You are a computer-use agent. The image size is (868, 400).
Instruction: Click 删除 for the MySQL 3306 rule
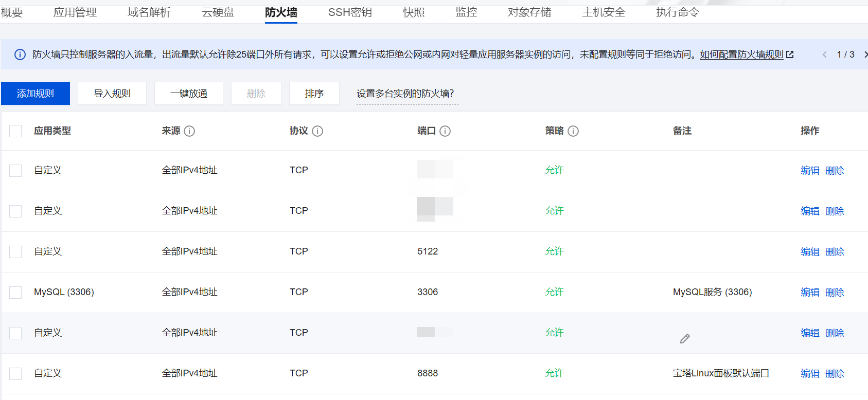[x=835, y=293]
